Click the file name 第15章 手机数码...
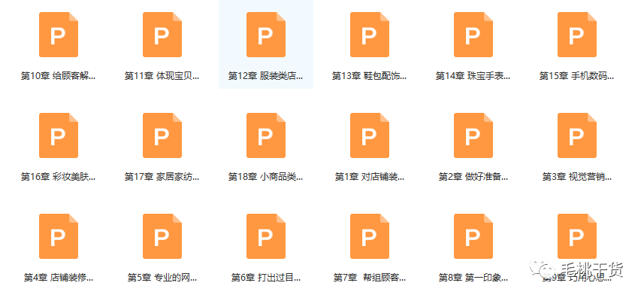Viewport: 644px width, 298px height. pyautogui.click(x=577, y=76)
